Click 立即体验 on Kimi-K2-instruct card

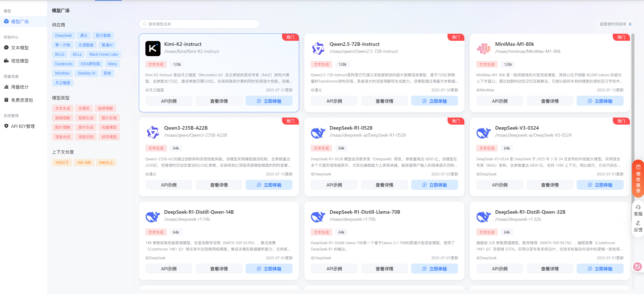coord(269,101)
